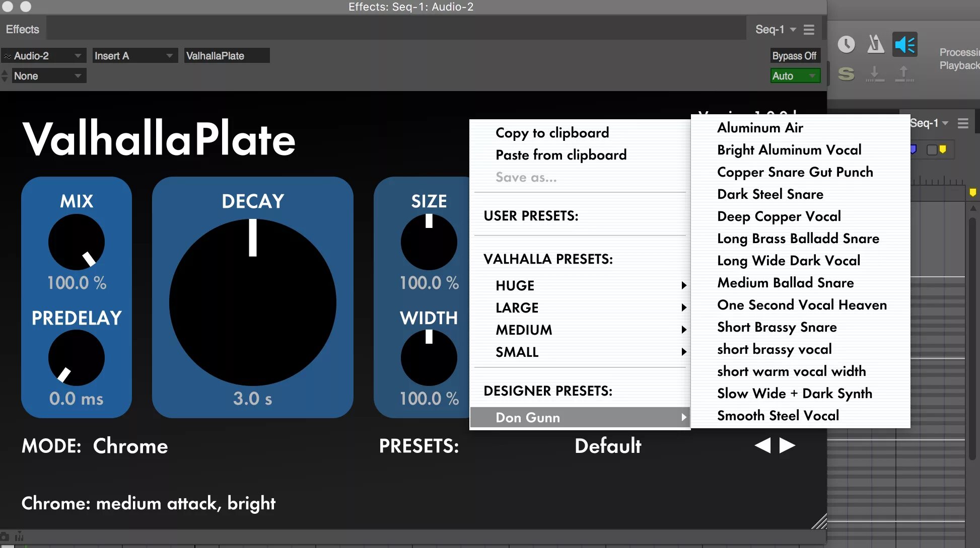
Task: Toggle the blue audible speaker icon
Action: tap(904, 45)
